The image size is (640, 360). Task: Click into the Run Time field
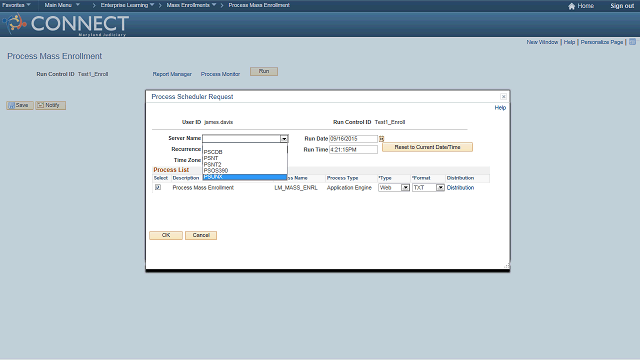(353, 150)
